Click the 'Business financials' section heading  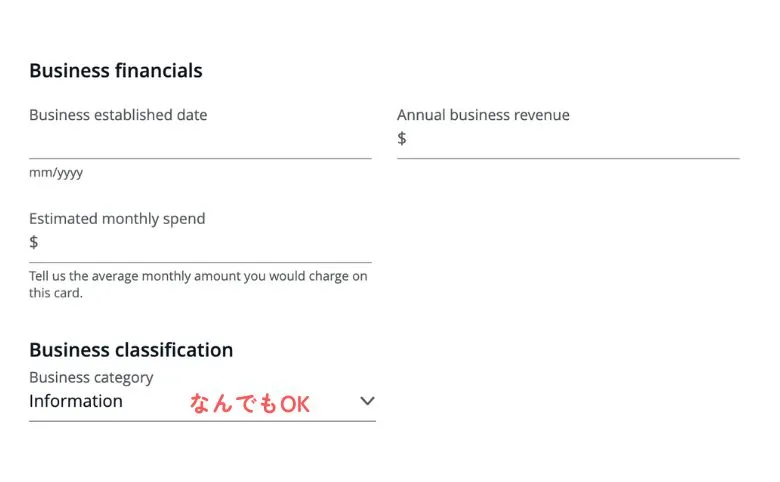[116, 71]
